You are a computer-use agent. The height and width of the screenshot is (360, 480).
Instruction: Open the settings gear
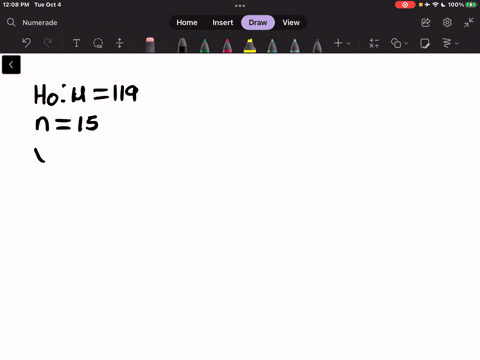(447, 22)
